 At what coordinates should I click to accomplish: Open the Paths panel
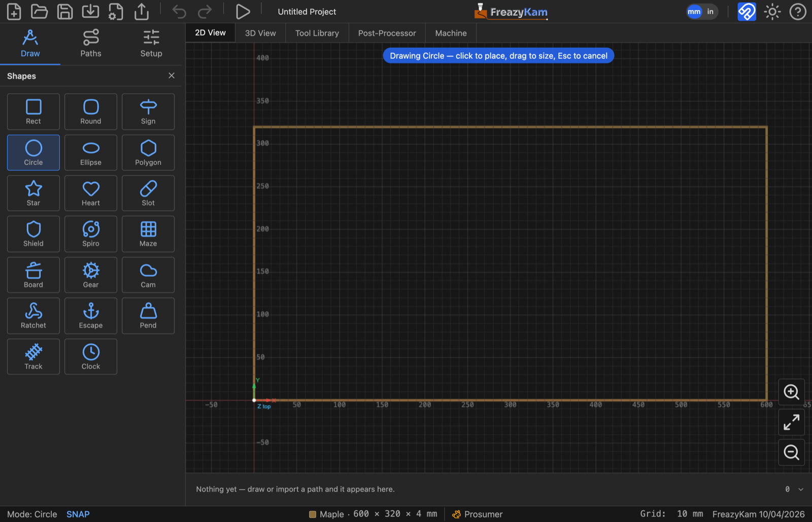click(x=91, y=44)
